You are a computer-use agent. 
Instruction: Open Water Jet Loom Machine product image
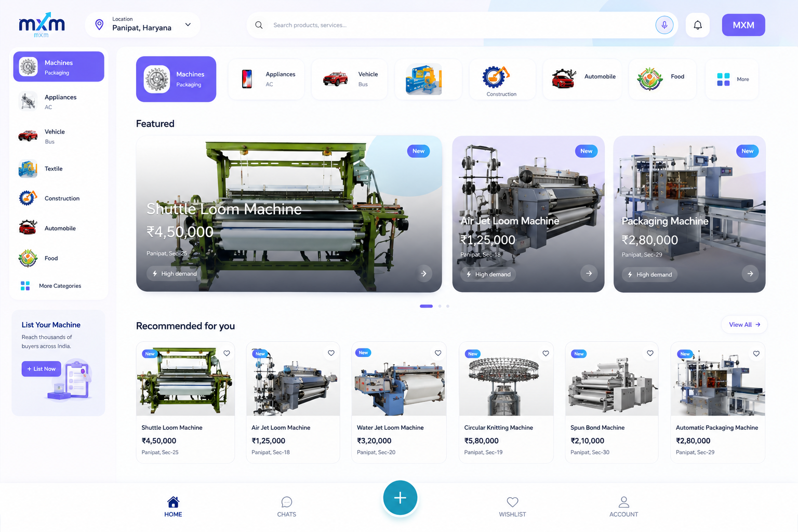coord(399,379)
